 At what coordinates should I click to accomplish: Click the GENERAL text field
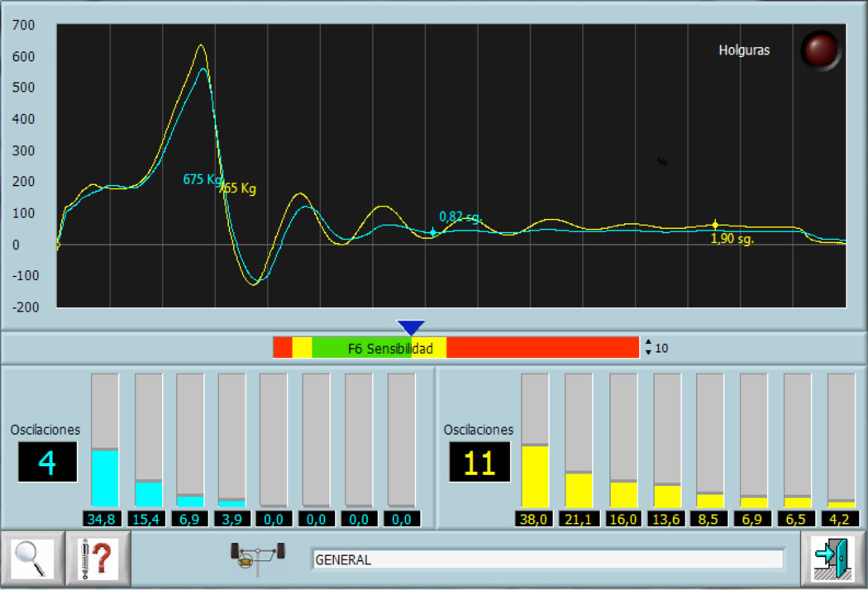point(546,559)
